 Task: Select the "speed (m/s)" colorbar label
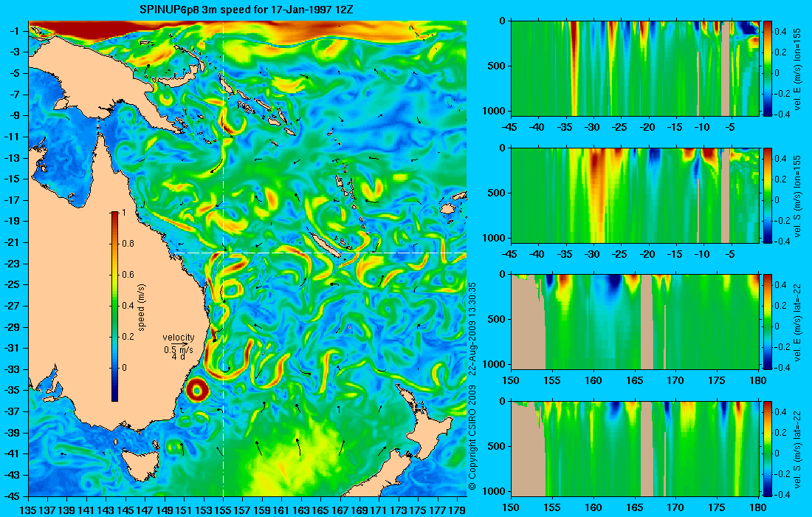[x=142, y=307]
